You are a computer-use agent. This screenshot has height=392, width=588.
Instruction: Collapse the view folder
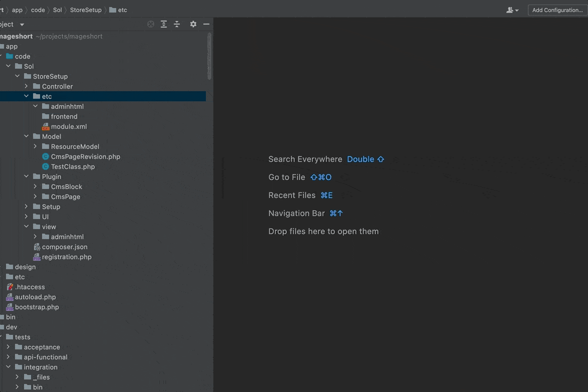point(27,227)
